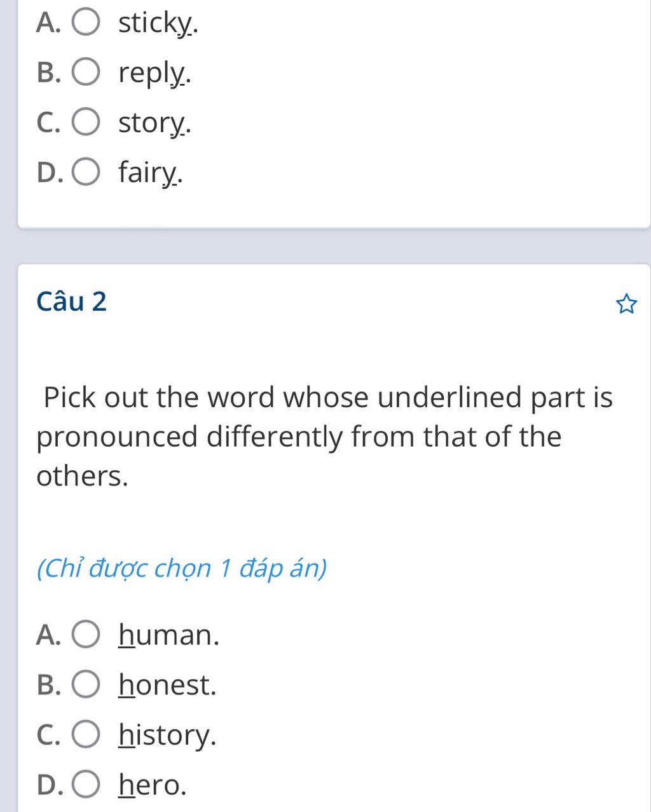651x812 pixels.
Task: Click the answer text reply
Action: pyautogui.click(x=154, y=74)
